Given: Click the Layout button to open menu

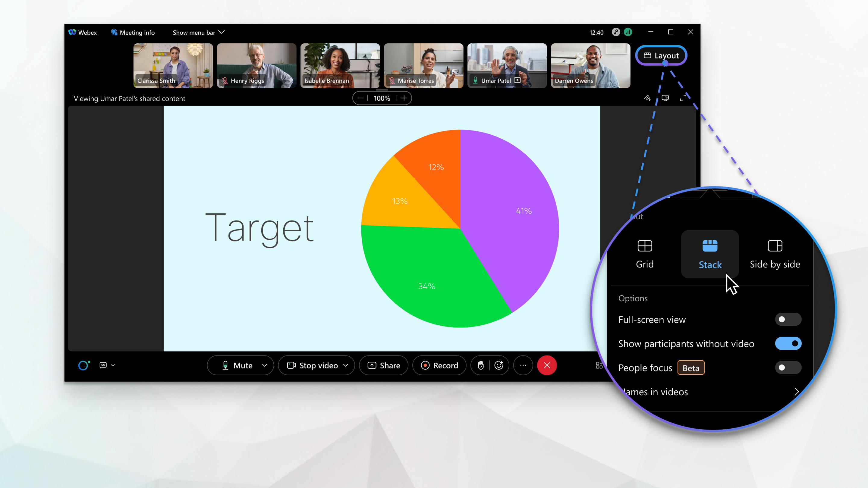Looking at the screenshot, I should 661,55.
